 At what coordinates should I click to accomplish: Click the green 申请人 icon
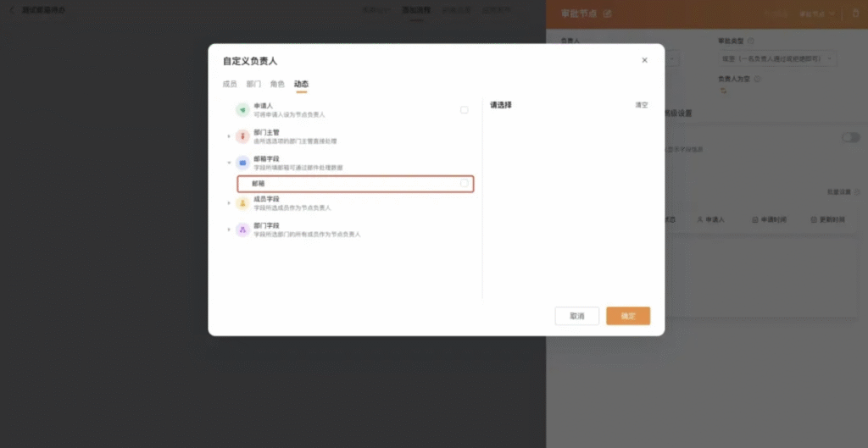click(x=242, y=110)
